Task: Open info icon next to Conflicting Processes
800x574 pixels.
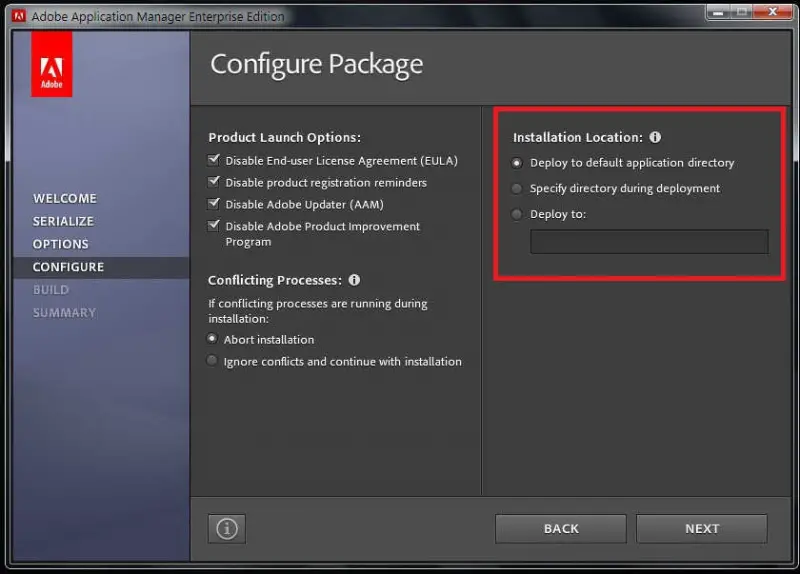Action: coord(354,280)
